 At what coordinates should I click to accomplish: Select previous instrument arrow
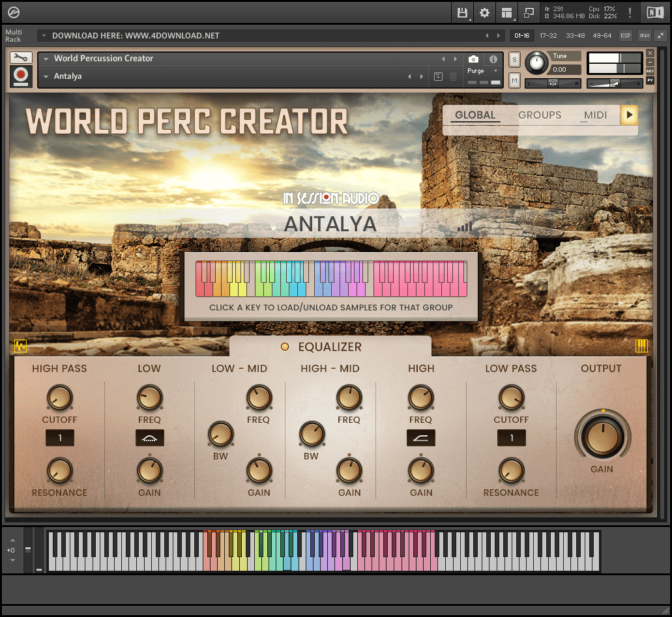point(443,59)
